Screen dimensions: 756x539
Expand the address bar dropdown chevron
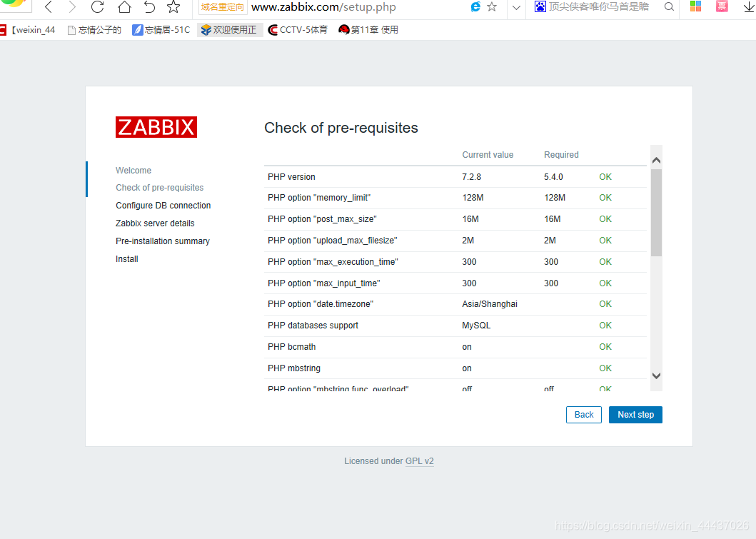(x=516, y=7)
